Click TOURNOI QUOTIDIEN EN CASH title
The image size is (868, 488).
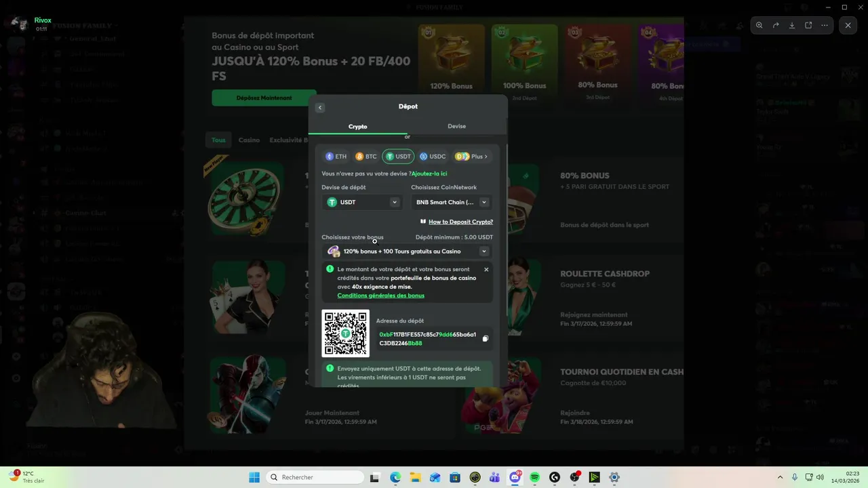pos(622,372)
